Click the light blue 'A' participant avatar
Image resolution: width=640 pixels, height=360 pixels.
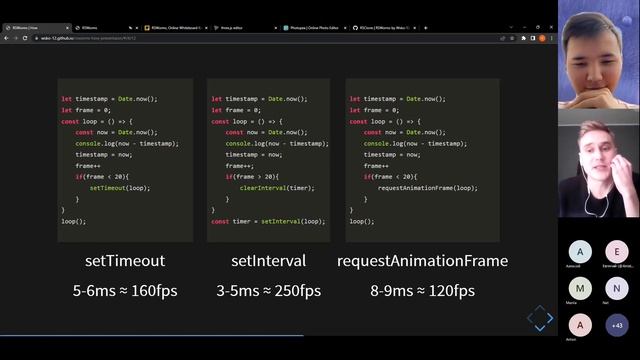tap(580, 252)
